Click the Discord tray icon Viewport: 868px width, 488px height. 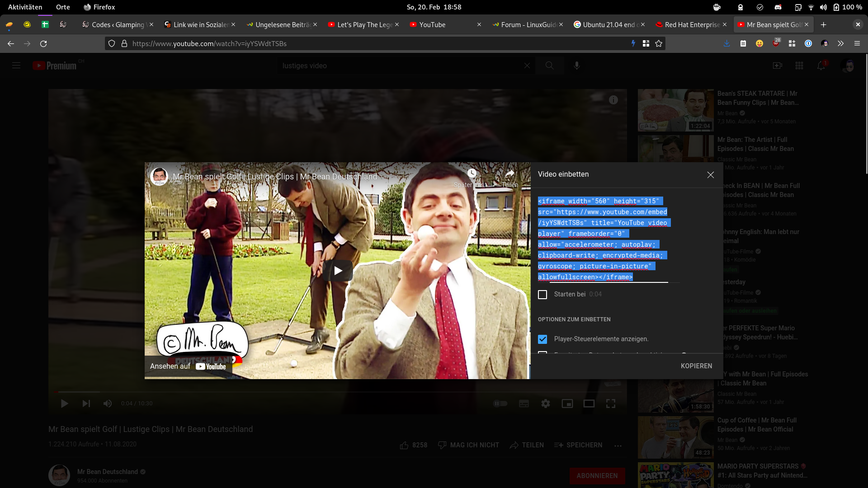point(778,7)
